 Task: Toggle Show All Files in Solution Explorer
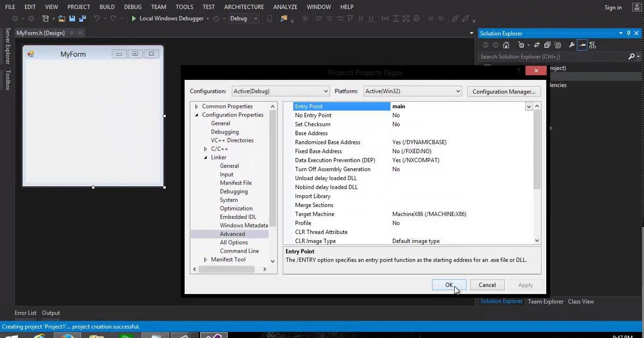[558, 45]
